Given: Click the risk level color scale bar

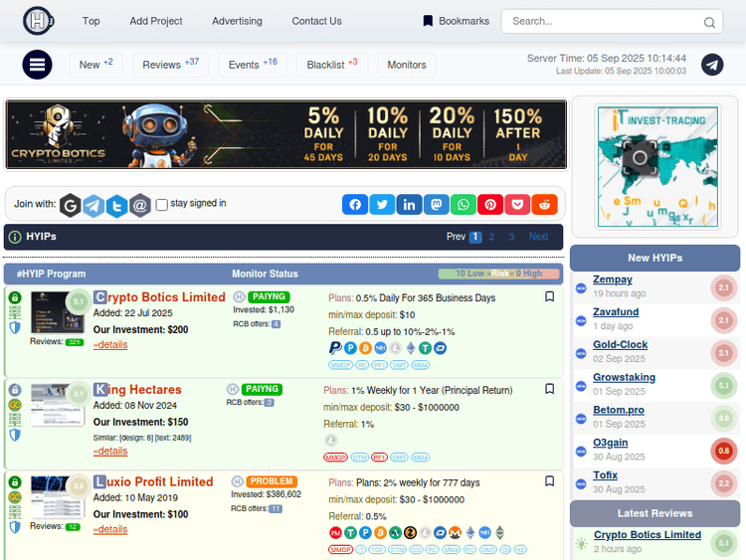Looking at the screenshot, I should 498,274.
